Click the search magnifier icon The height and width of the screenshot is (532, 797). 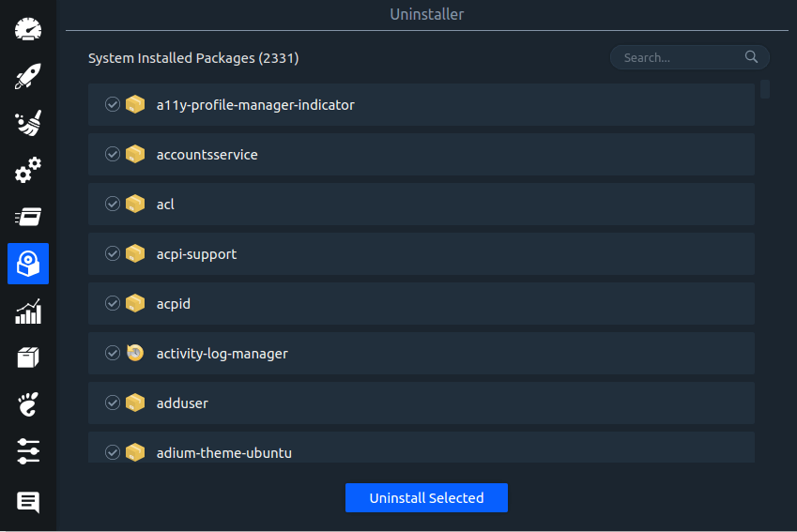pos(751,57)
